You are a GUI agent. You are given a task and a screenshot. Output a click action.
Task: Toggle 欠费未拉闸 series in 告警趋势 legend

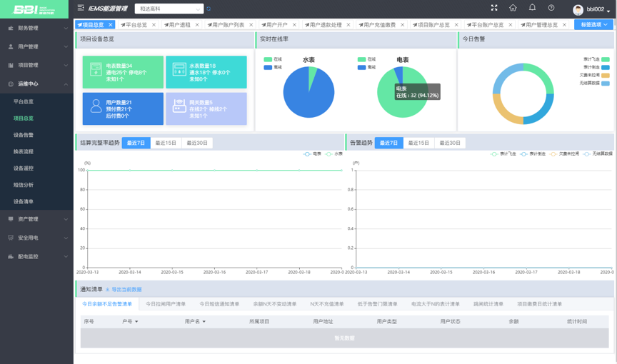[x=564, y=153]
